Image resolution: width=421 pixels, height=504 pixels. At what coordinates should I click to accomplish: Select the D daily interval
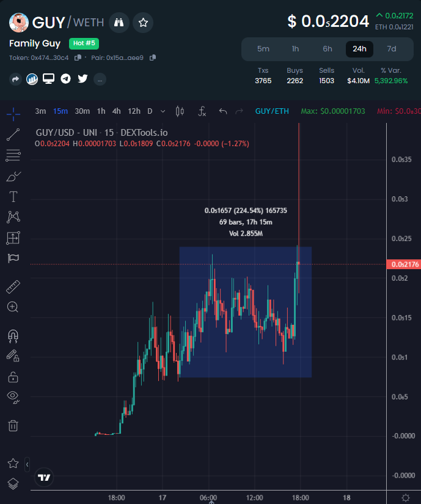(x=150, y=111)
